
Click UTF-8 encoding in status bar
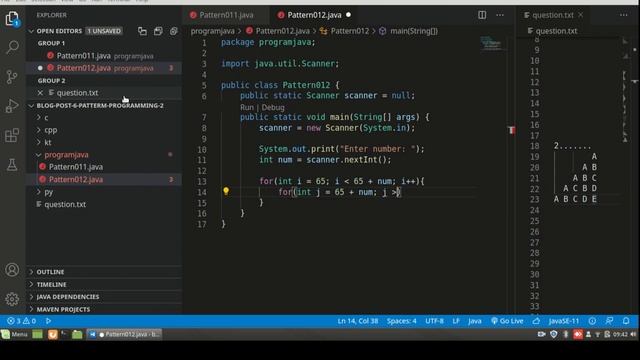click(x=434, y=321)
